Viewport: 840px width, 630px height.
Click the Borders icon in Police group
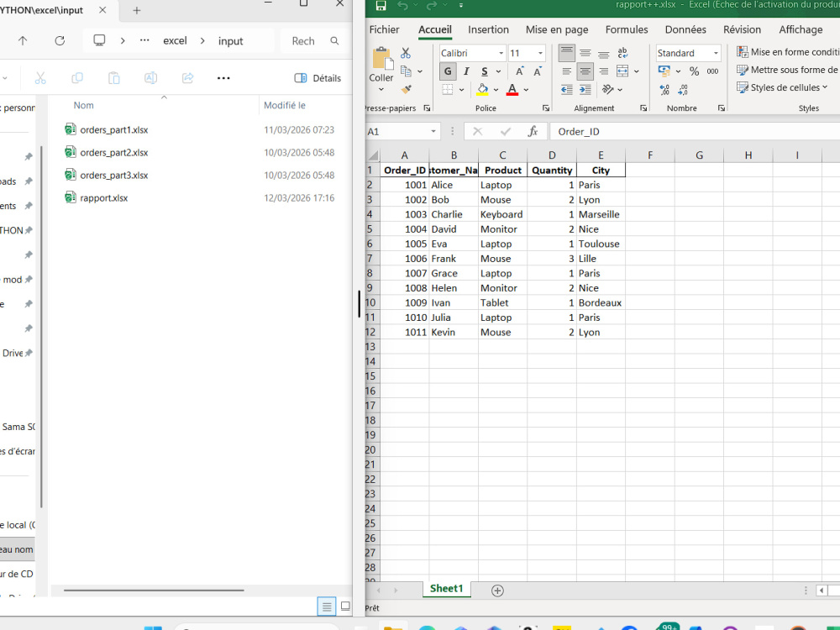pos(448,90)
